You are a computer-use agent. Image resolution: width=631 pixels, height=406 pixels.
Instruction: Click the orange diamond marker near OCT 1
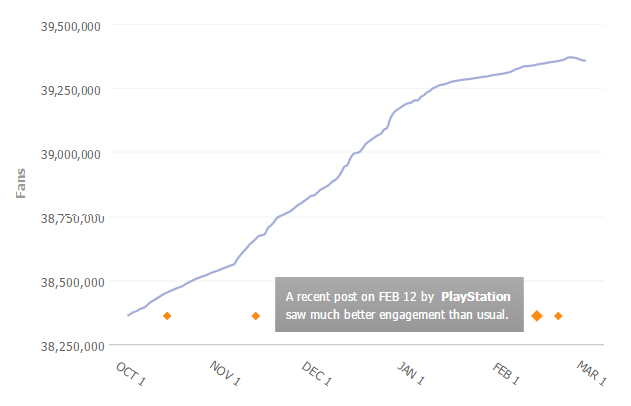pos(167,316)
